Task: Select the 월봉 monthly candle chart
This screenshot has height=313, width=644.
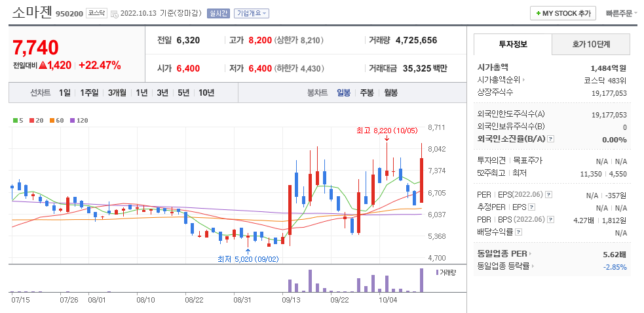Action: click(x=390, y=93)
